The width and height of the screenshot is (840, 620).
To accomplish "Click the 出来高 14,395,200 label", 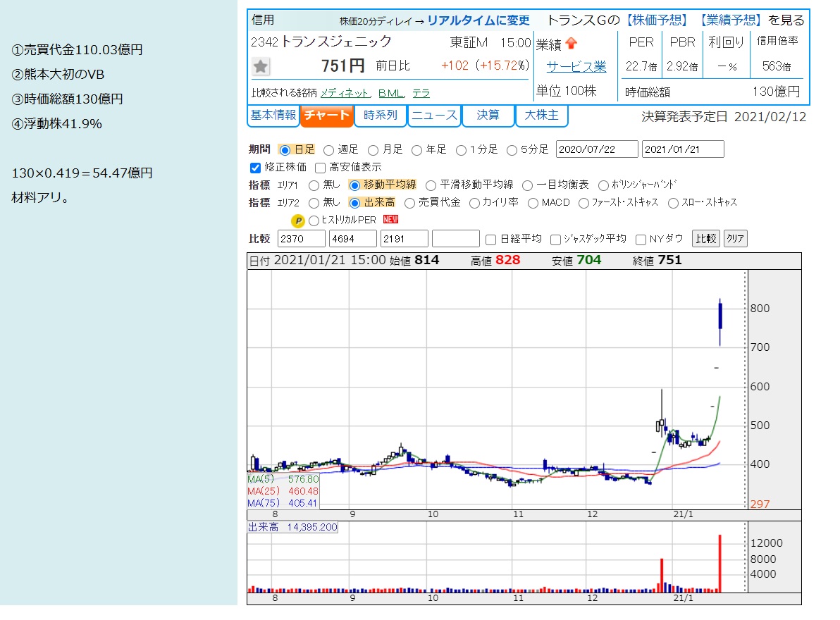I will [x=292, y=528].
